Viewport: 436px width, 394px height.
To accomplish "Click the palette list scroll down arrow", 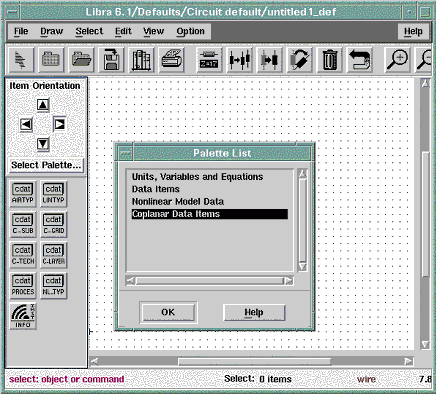I will click(302, 266).
